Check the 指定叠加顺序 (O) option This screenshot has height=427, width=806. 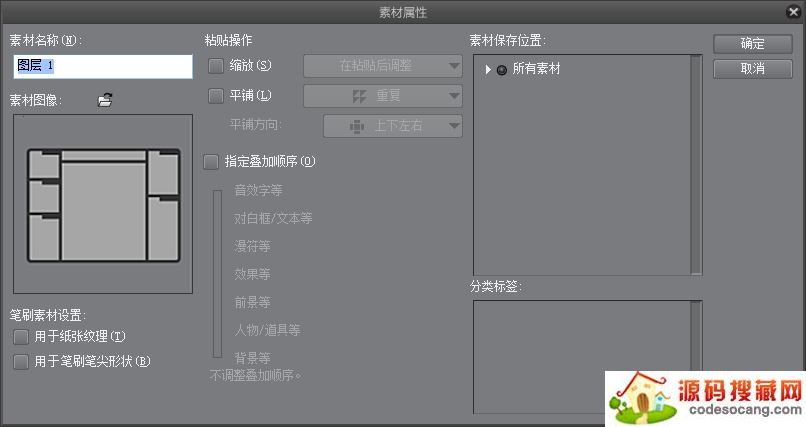pyautogui.click(x=211, y=161)
